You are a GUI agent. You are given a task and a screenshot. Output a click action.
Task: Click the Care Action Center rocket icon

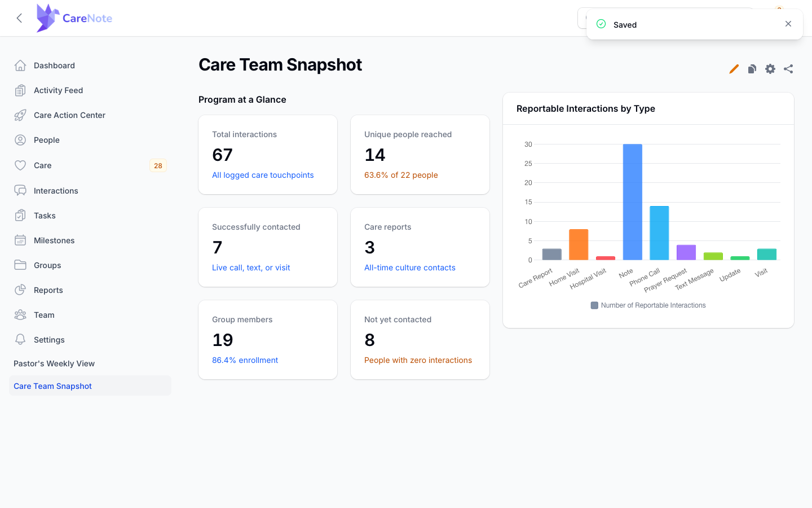20,115
